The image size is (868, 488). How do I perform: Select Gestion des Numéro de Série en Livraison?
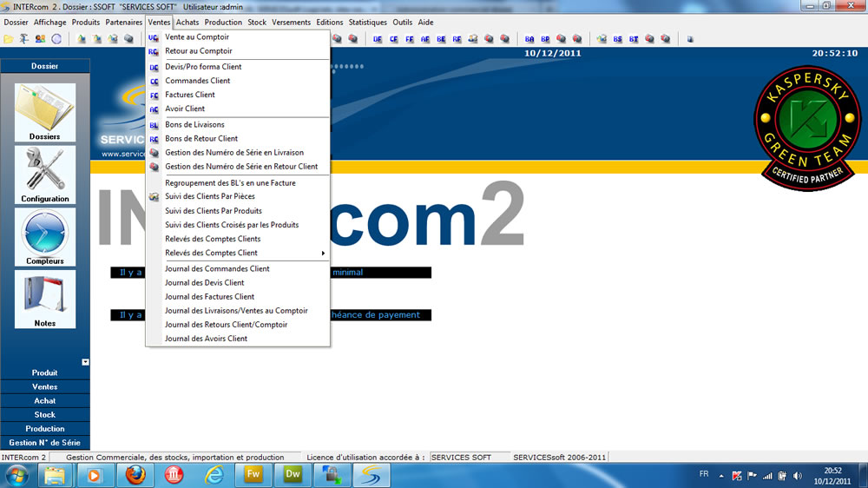[x=238, y=153]
